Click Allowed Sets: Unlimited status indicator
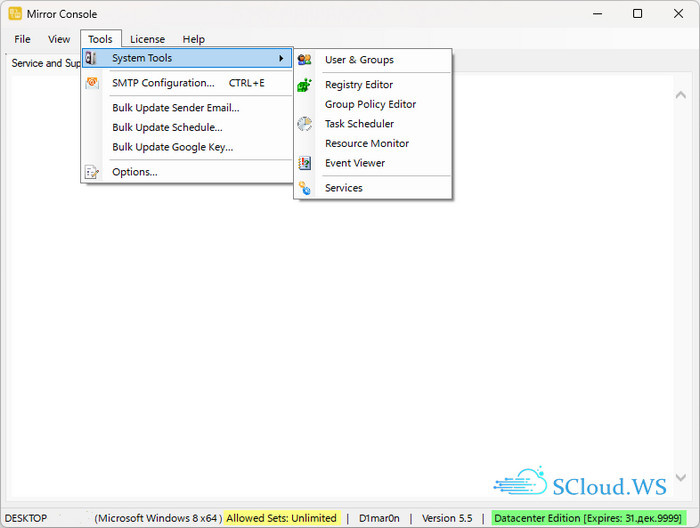700x528 pixels. [x=281, y=518]
